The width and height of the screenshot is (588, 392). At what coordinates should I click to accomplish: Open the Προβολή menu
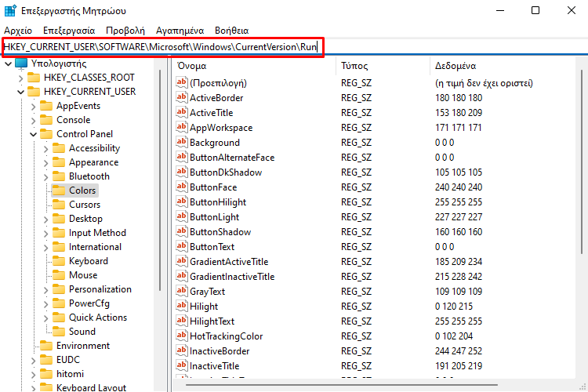coord(125,31)
